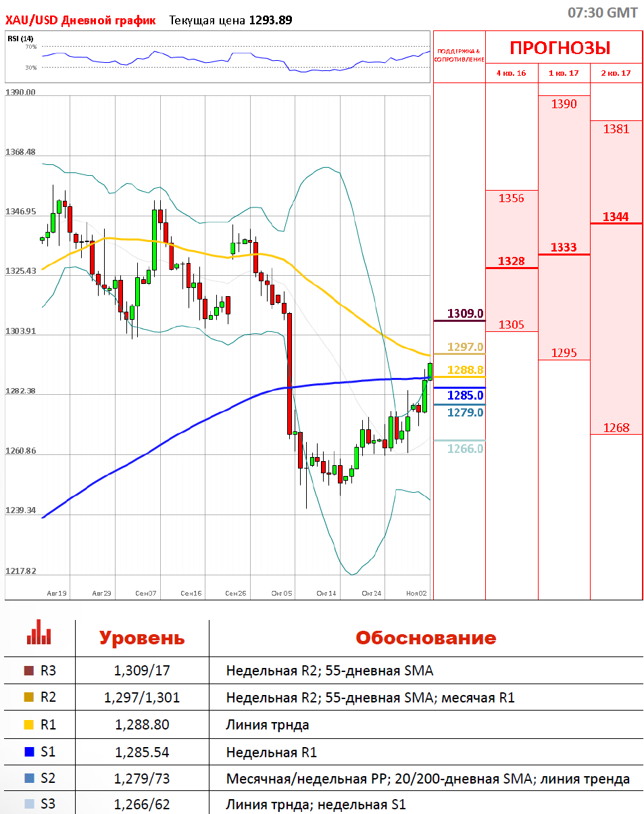Select the dark red R3 color square
644x814 pixels.
28,671
